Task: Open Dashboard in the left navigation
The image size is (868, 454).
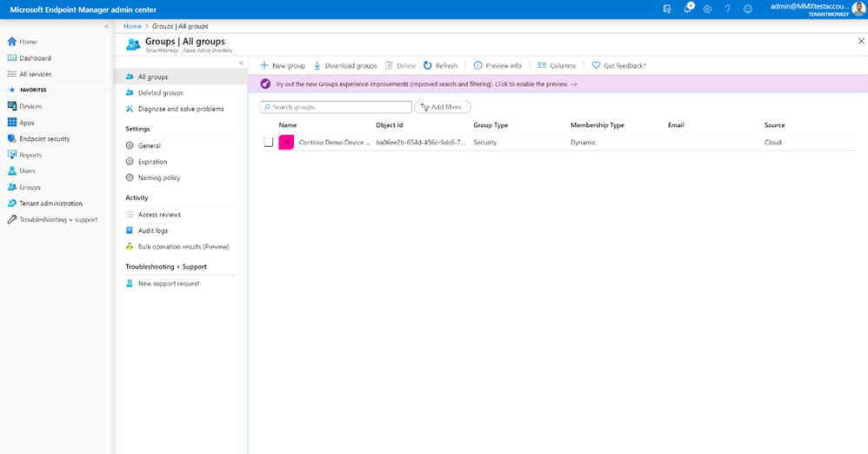Action: (x=30, y=57)
